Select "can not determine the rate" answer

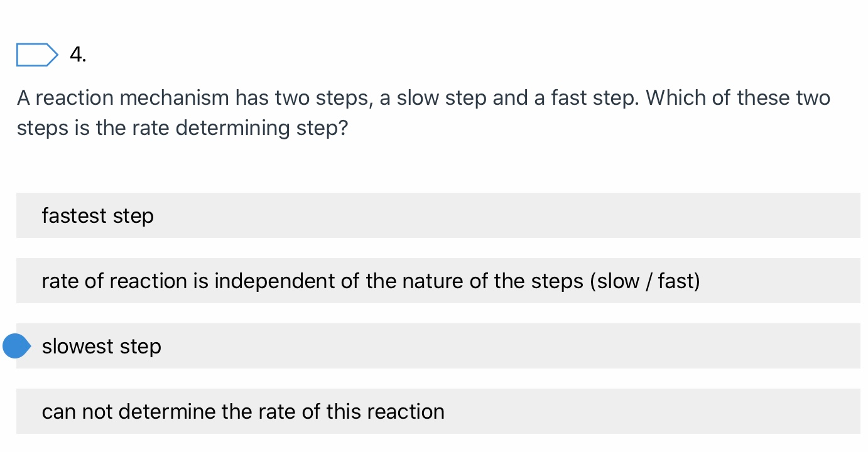tap(438, 411)
